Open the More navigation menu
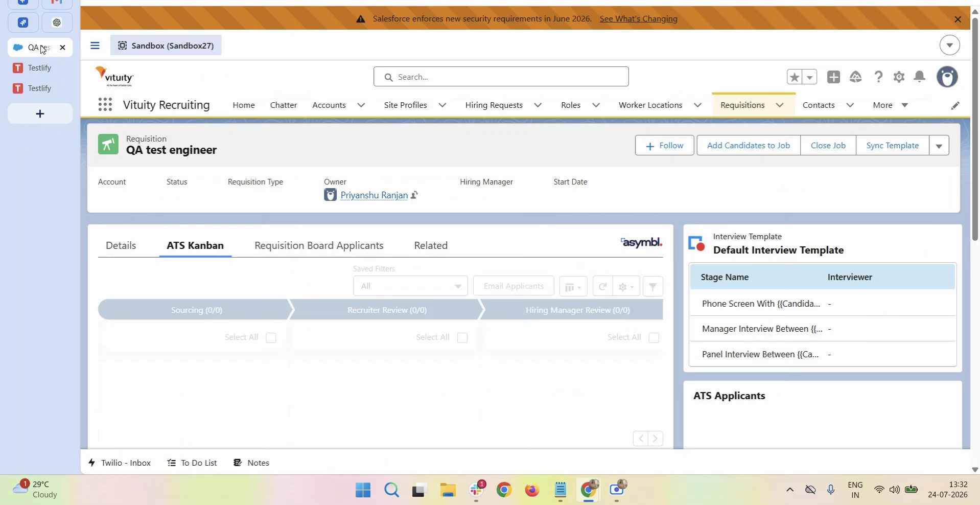This screenshot has height=505, width=980. [890, 105]
